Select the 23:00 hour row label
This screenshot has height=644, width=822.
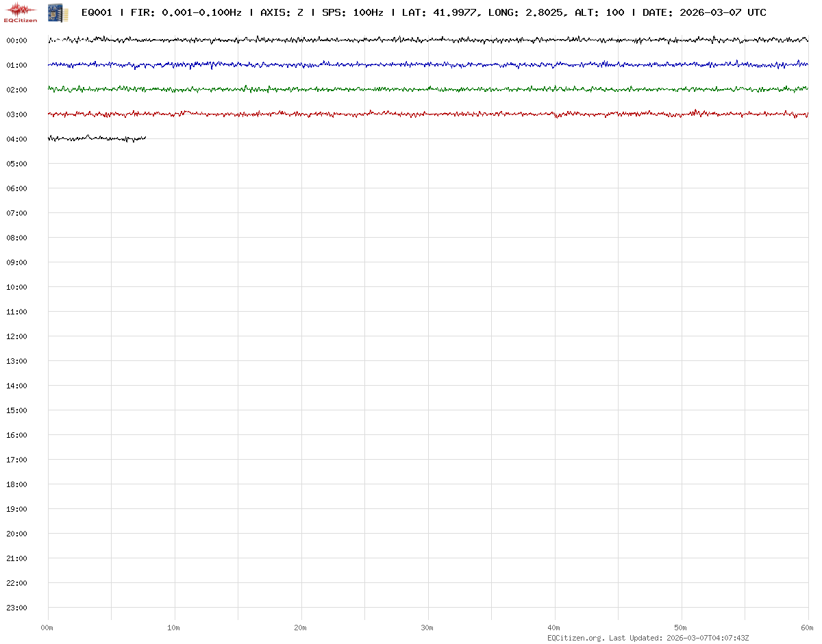[16, 608]
